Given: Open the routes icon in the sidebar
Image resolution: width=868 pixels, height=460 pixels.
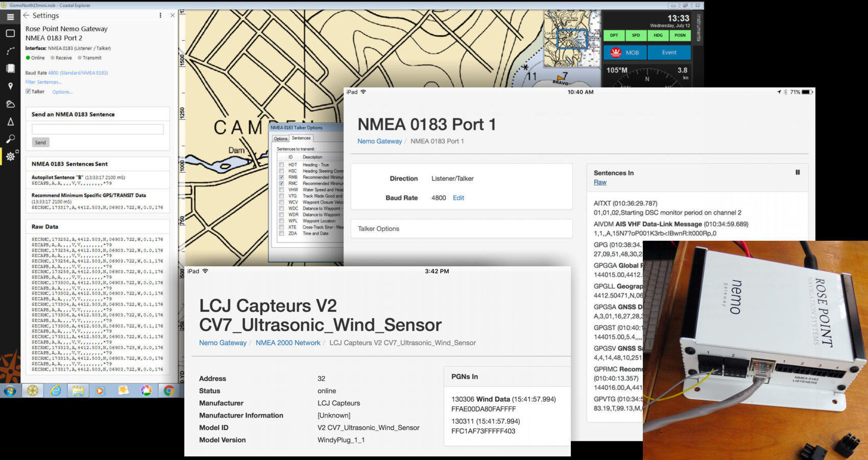Looking at the screenshot, I should pyautogui.click(x=10, y=51).
